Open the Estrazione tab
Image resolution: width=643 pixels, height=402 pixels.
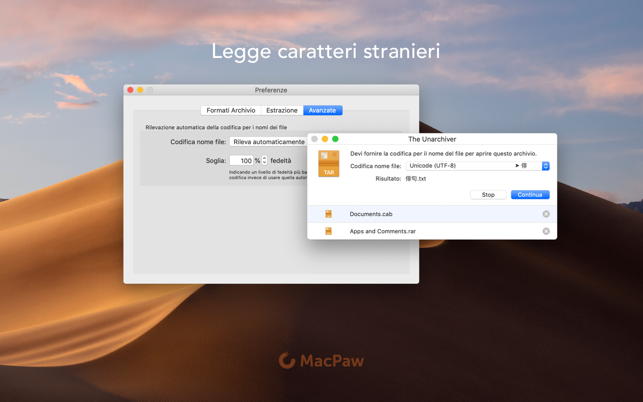(282, 110)
